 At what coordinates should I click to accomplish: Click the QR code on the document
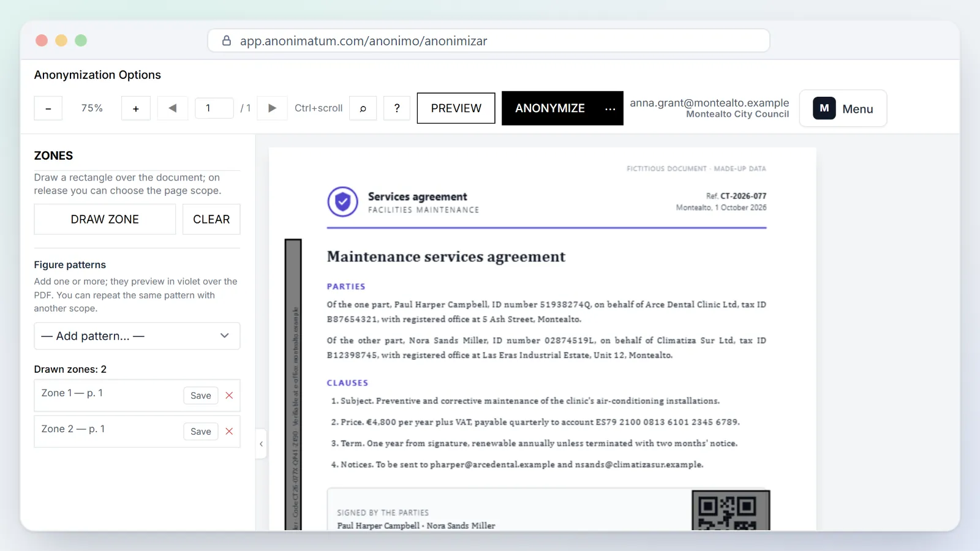[x=731, y=510]
